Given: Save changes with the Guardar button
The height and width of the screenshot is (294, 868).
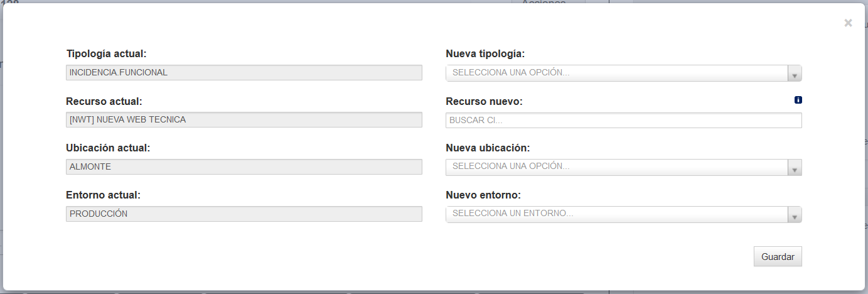Looking at the screenshot, I should (x=778, y=256).
